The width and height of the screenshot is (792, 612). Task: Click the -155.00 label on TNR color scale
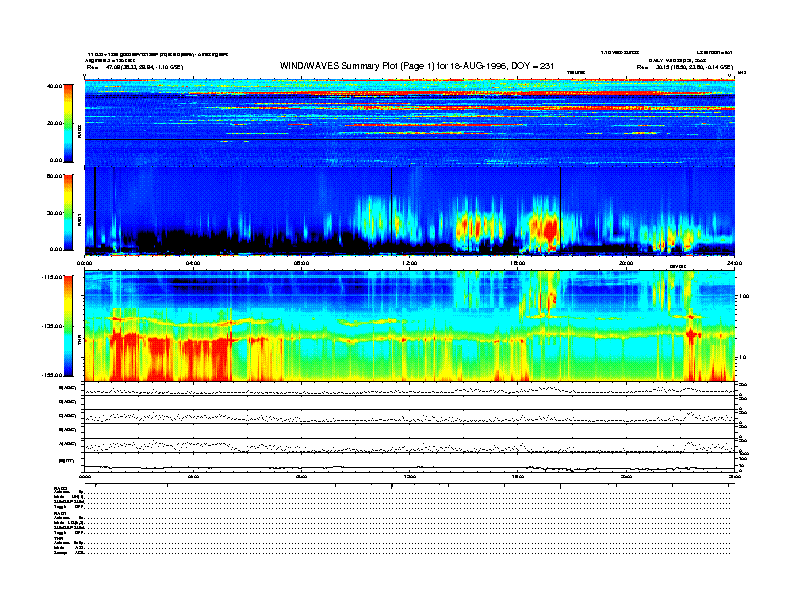tap(53, 375)
